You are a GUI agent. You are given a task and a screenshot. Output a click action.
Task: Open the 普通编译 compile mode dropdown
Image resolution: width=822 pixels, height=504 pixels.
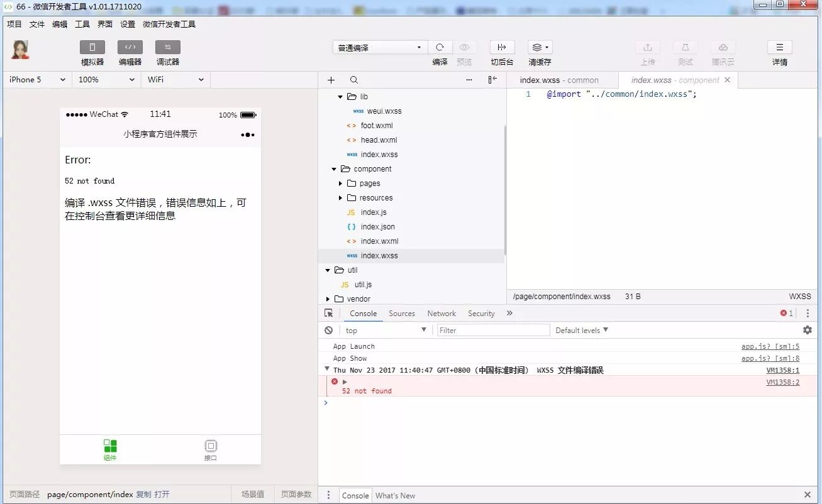(x=380, y=47)
